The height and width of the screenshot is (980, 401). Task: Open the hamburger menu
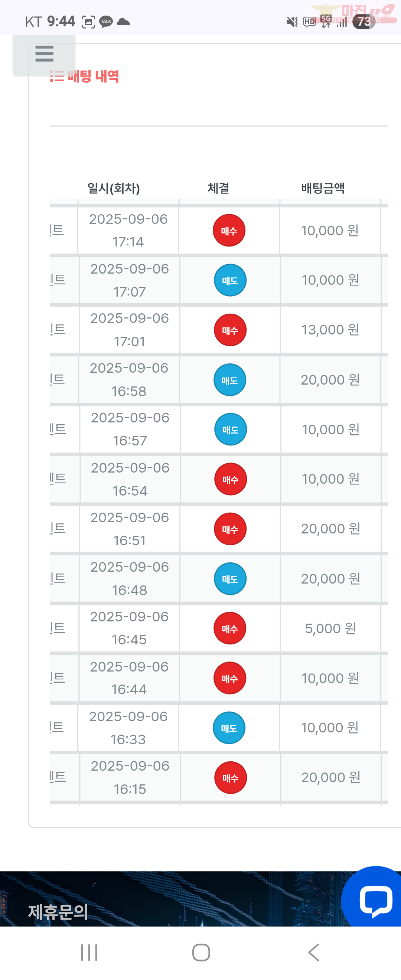click(x=44, y=54)
